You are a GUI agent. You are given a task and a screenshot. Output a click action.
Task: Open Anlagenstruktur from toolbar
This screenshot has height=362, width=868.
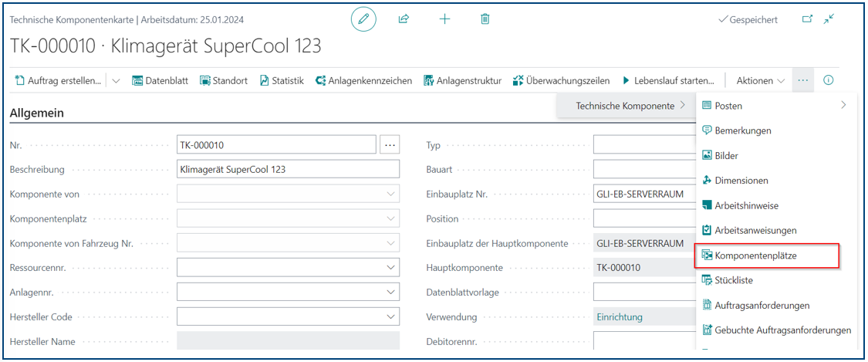click(x=462, y=81)
